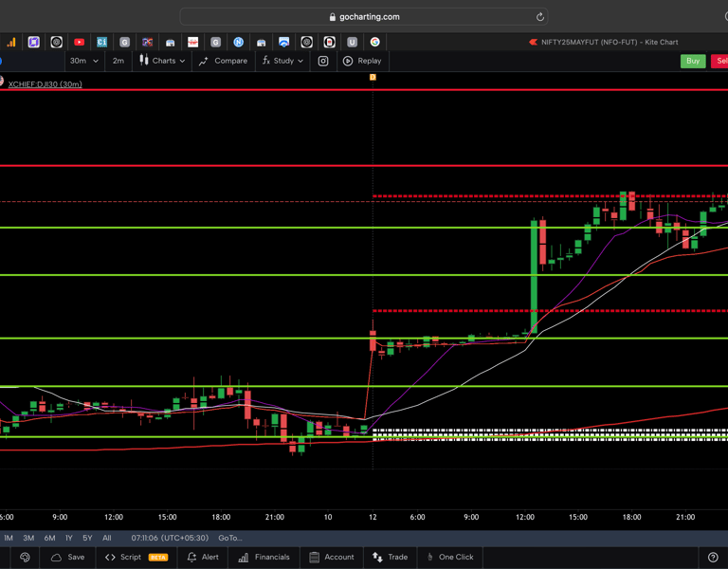Viewport: 728px width, 569px height.
Task: Open the Financials panel
Action: point(264,557)
